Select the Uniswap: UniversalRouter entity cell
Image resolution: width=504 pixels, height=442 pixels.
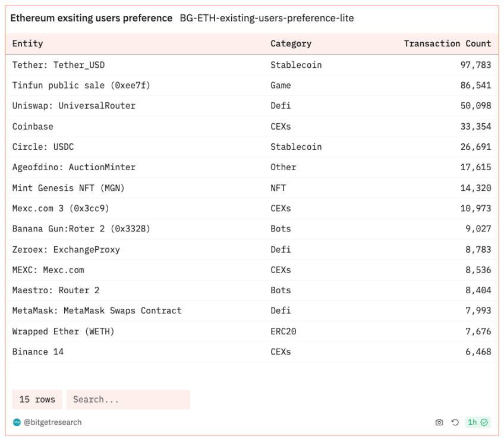coord(74,106)
